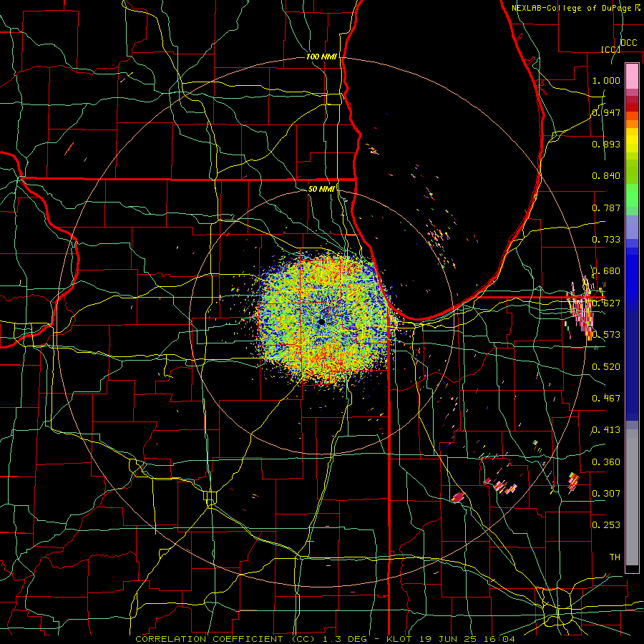Click the 0.467 color scale value
Image resolution: width=644 pixels, height=644 pixels.
pyautogui.click(x=606, y=399)
